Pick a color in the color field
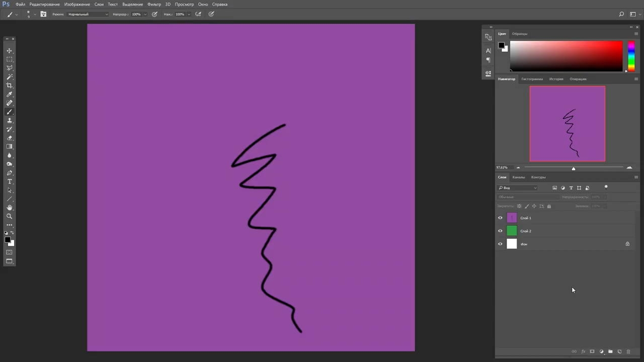 [x=567, y=56]
